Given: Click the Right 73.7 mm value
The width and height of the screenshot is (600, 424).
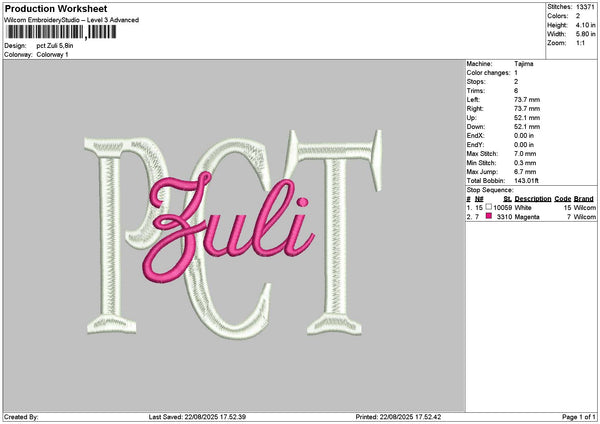Looking at the screenshot, I should [527, 109].
